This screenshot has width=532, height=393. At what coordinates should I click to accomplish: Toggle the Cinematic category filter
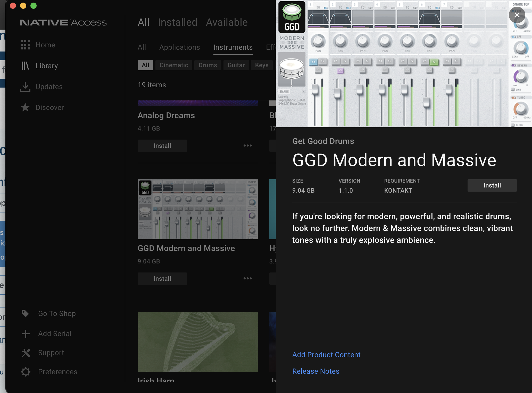pyautogui.click(x=173, y=65)
